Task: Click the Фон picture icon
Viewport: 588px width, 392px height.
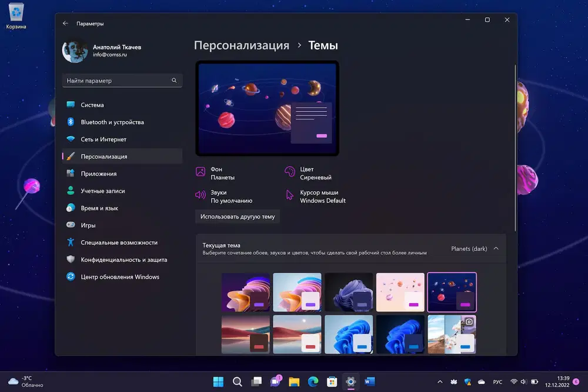Action: (201, 172)
